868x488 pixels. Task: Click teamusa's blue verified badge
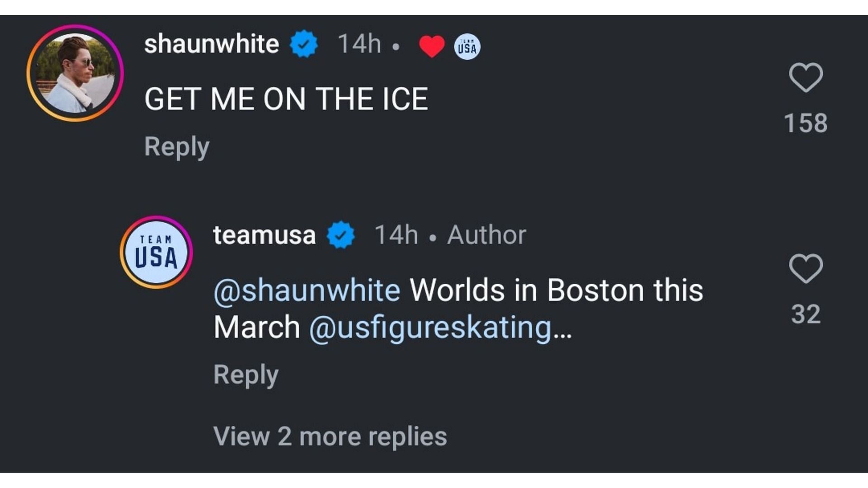[x=341, y=235]
